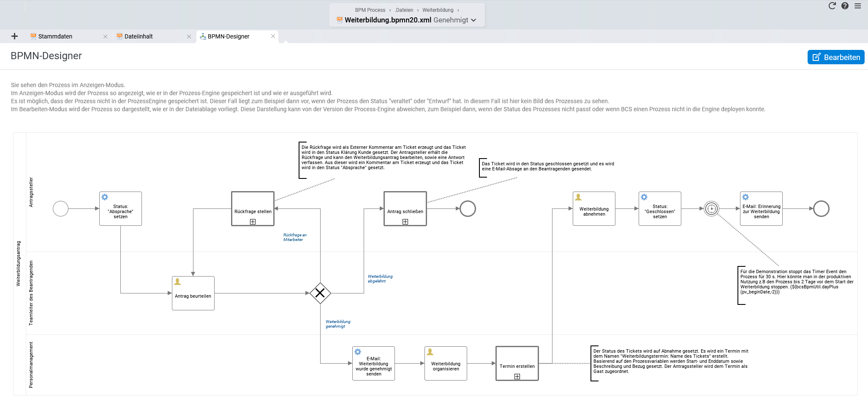Screen dimensions: 868x400
Task: Add a new tab with plus icon
Action: tap(14, 36)
